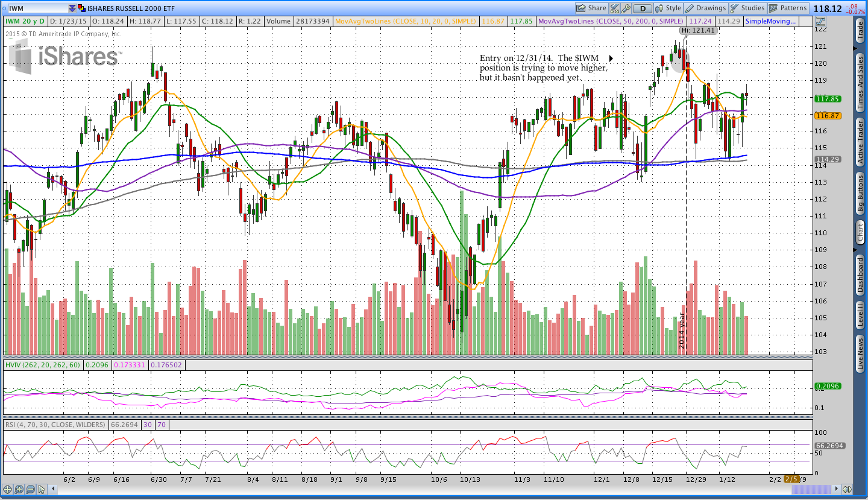868x500 pixels.
Task: Click the expand time axis icon at bottom right
Action: 846,489
